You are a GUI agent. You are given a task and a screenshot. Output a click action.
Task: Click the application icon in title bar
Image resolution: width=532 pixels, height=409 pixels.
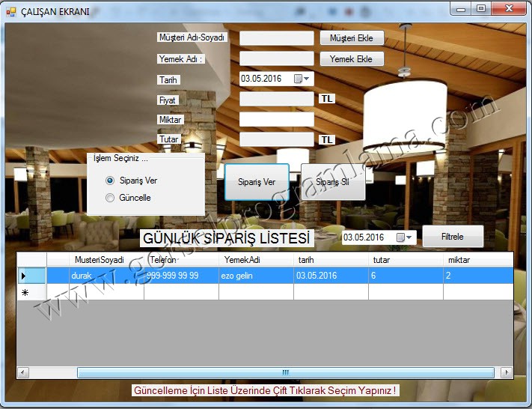(x=10, y=11)
